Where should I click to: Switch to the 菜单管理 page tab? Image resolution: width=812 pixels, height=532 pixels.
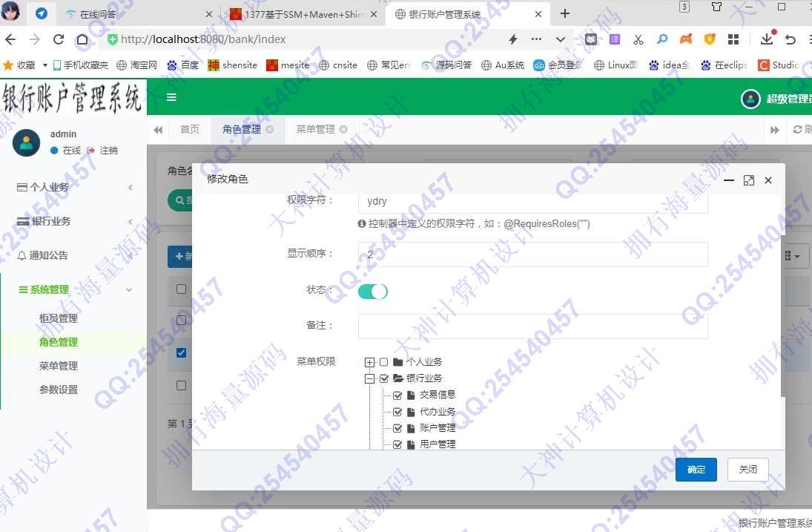pos(316,130)
